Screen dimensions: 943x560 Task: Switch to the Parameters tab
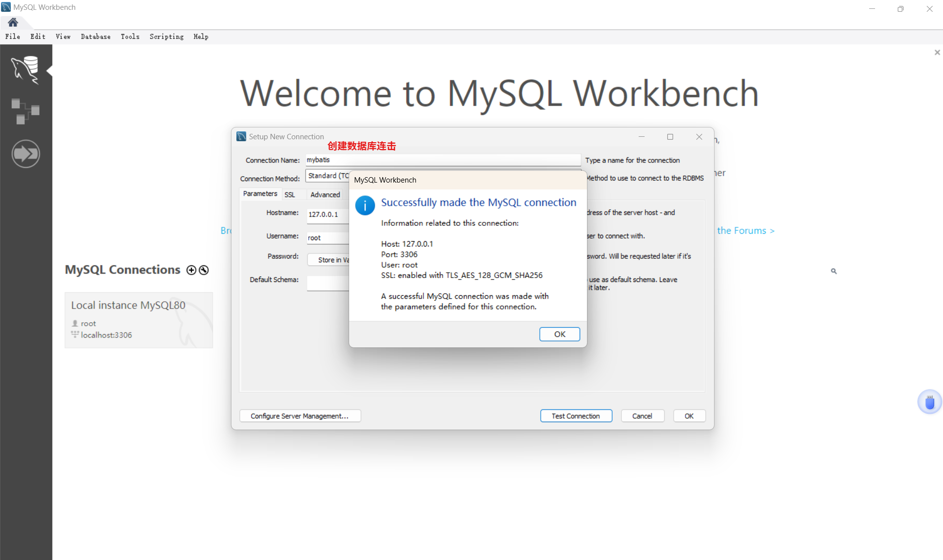click(260, 194)
